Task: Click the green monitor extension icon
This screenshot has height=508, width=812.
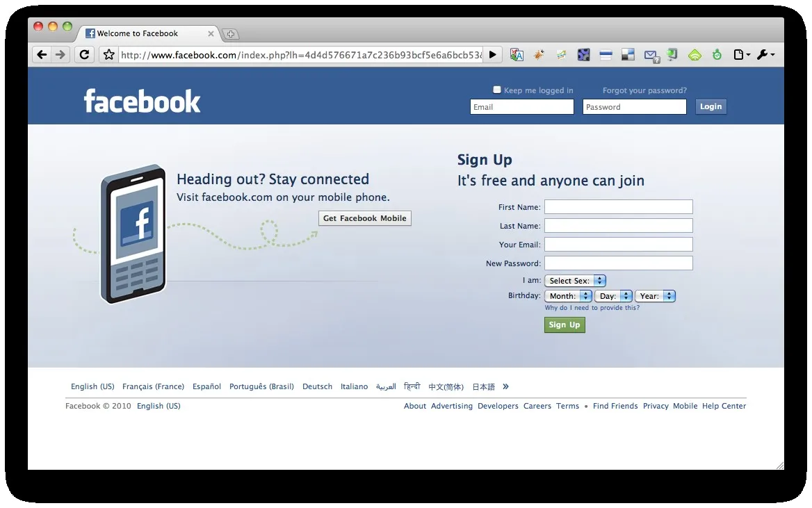Action: [672, 54]
